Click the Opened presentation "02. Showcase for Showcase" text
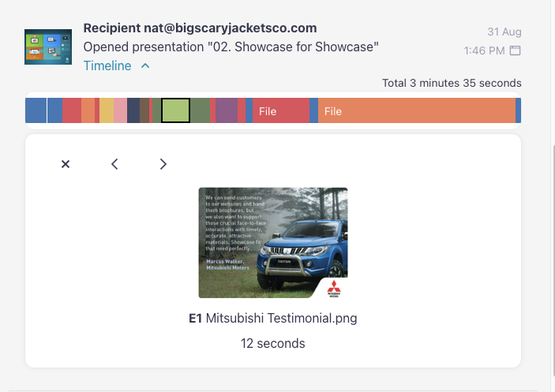 tap(231, 47)
